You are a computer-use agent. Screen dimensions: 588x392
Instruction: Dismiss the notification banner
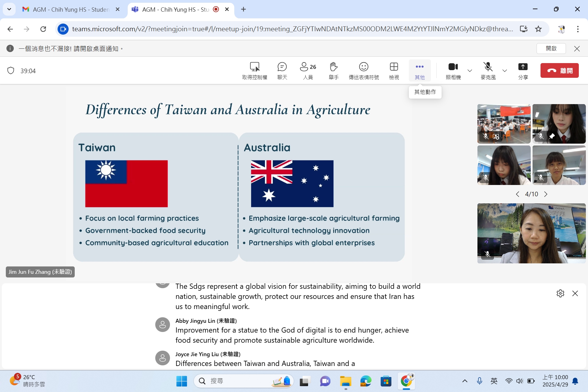[577, 49]
